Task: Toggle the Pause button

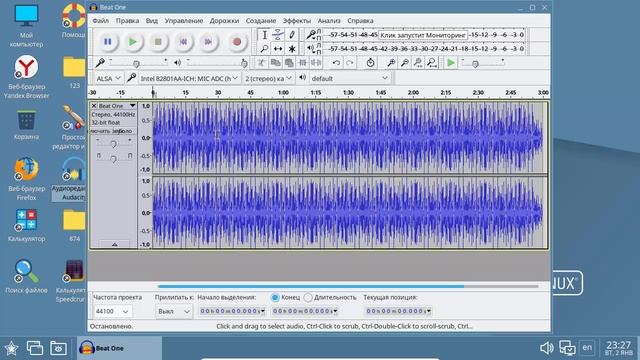Action: pos(108,42)
